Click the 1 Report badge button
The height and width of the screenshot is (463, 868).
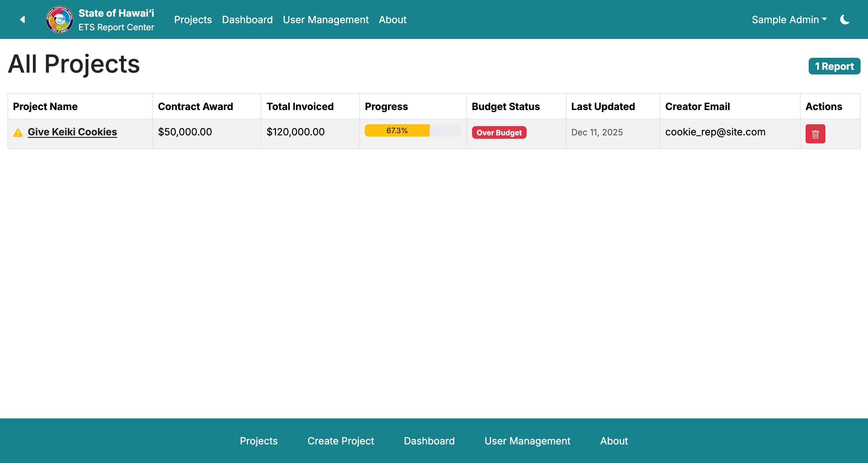[834, 66]
